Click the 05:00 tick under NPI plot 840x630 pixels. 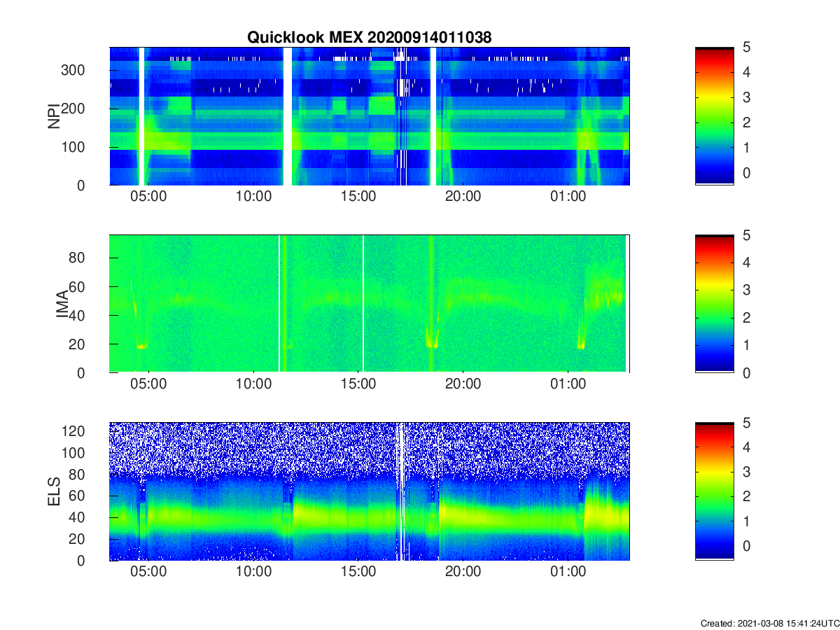pos(149,197)
